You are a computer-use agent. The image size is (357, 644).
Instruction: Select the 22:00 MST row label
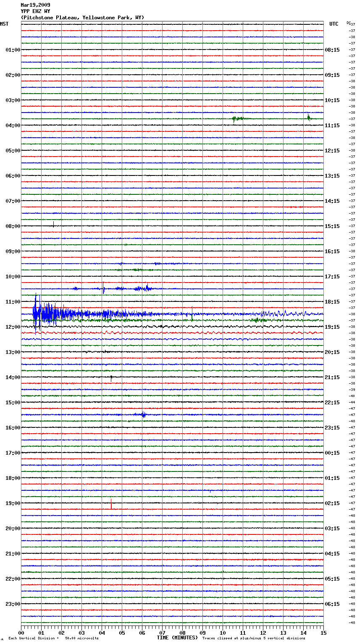point(13,579)
